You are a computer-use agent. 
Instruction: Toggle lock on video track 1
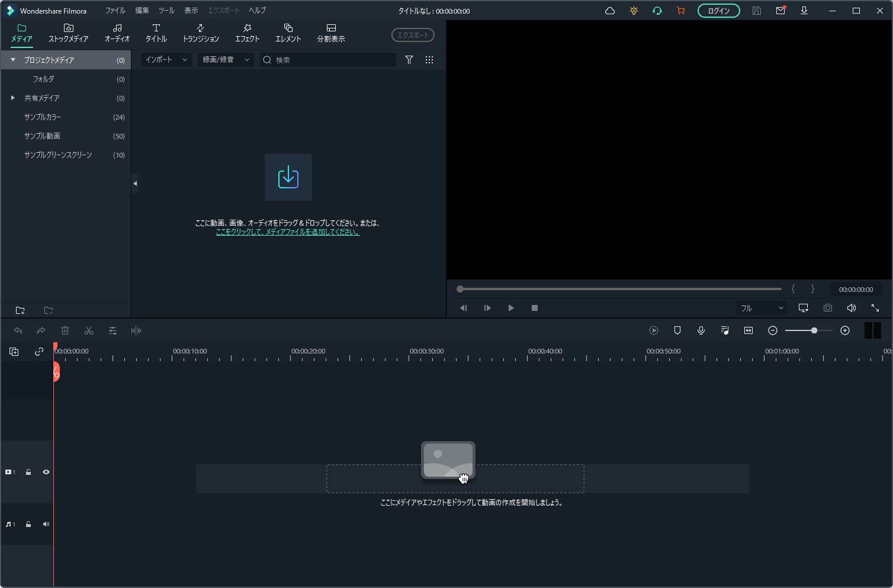pyautogui.click(x=28, y=472)
